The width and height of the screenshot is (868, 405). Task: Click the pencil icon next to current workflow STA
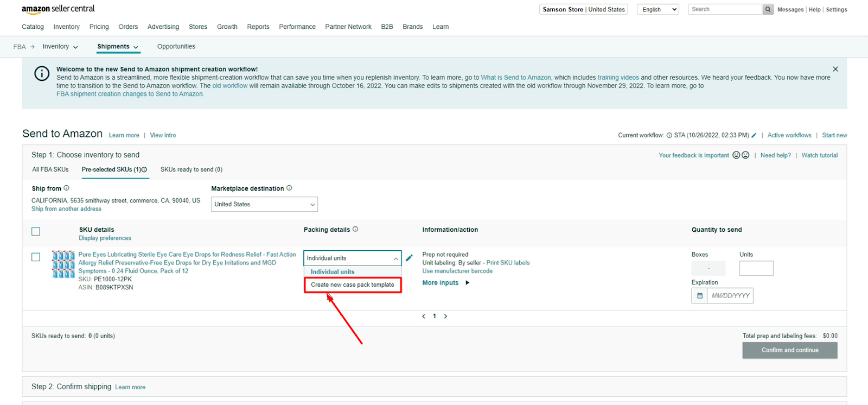pos(754,135)
